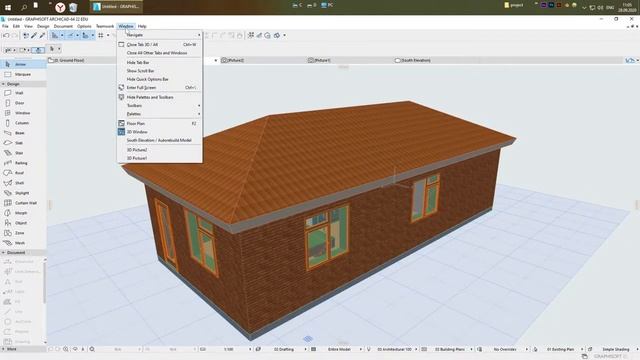Click the toolbox vertical scrollbar
The height and width of the screenshot is (360, 640).
44,282
